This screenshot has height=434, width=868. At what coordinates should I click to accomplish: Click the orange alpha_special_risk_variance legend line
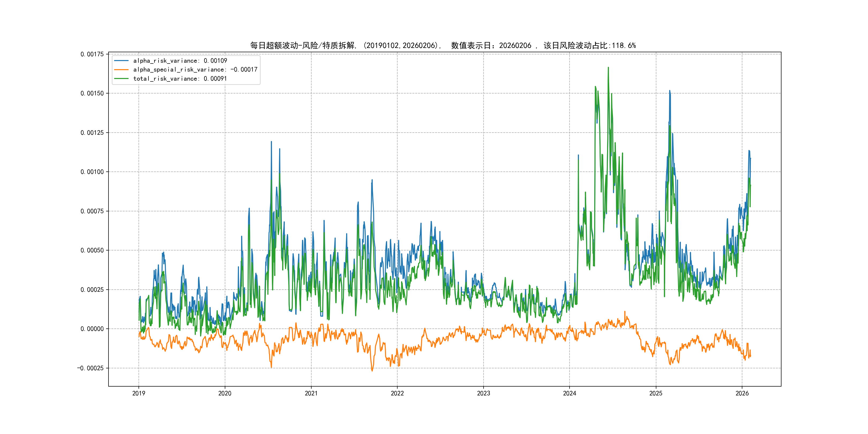[121, 70]
